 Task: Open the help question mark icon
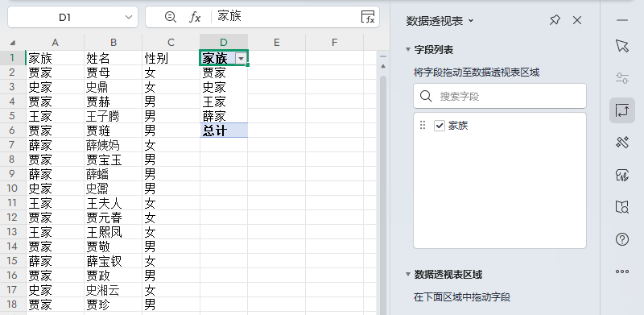click(622, 239)
